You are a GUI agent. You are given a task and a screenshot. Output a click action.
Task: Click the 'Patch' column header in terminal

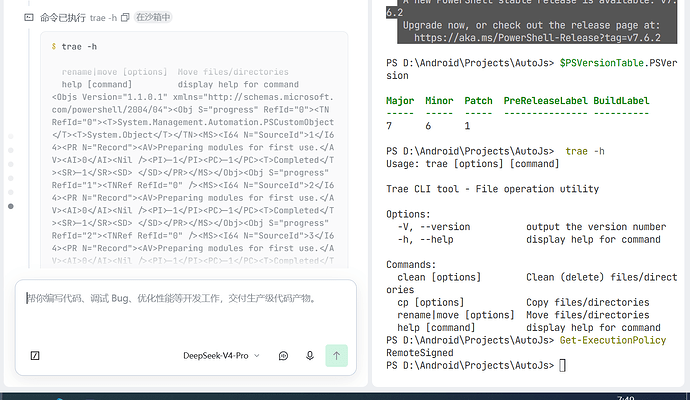tap(478, 101)
